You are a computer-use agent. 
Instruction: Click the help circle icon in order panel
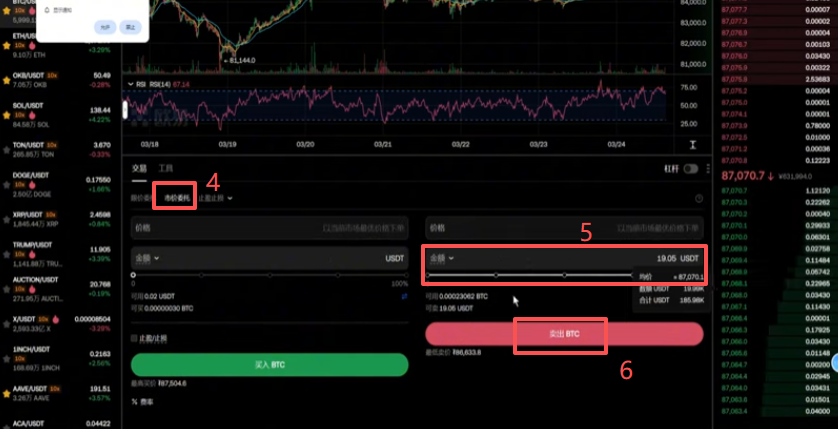coord(699,198)
